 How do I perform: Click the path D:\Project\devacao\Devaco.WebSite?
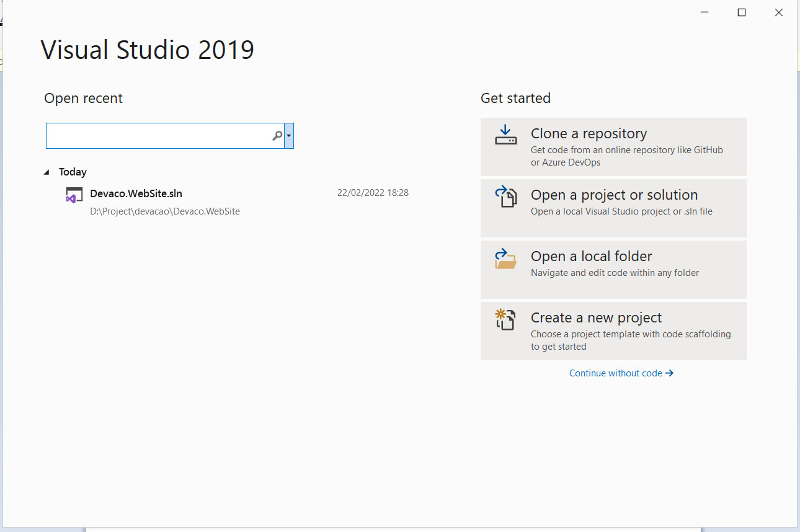click(165, 211)
